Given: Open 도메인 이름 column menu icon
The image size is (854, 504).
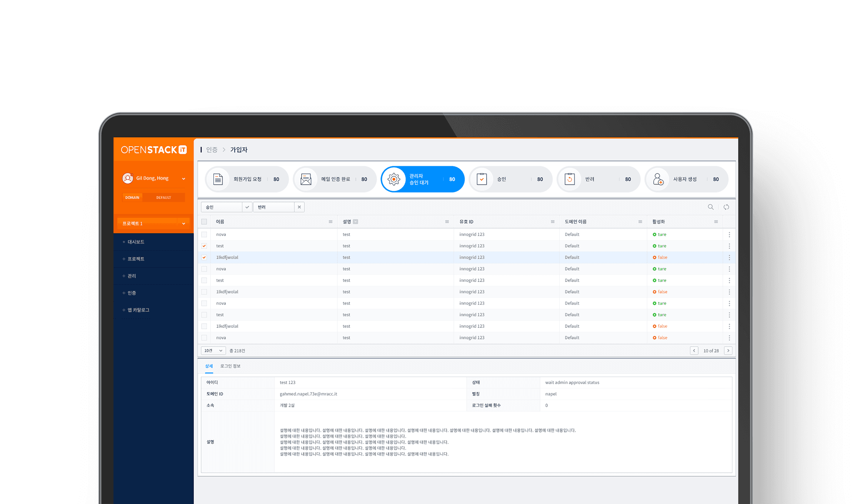Looking at the screenshot, I should (640, 222).
